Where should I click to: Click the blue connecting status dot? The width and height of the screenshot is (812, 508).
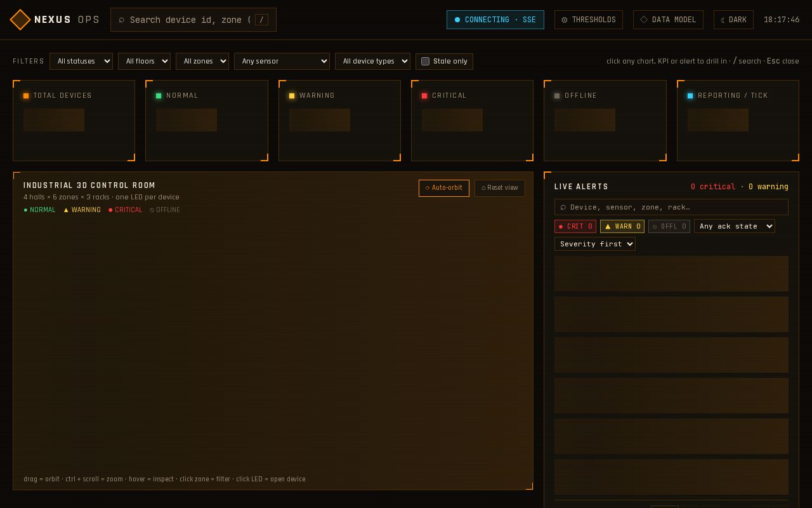(x=457, y=20)
